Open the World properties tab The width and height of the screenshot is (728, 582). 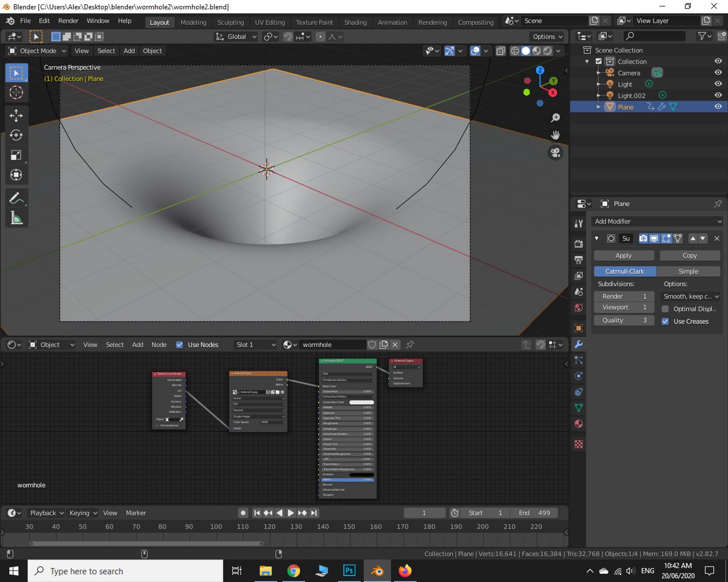(579, 308)
